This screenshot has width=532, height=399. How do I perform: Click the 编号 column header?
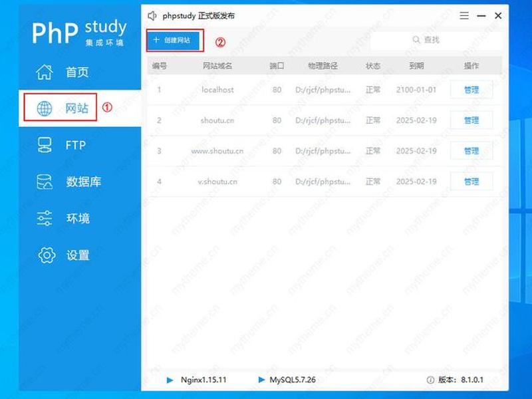159,66
